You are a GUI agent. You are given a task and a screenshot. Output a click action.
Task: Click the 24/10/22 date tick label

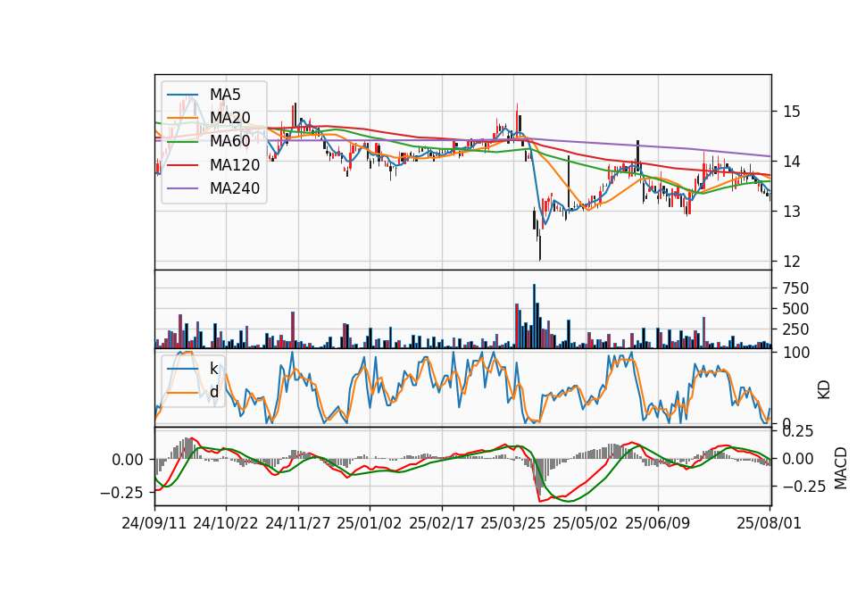(226, 523)
